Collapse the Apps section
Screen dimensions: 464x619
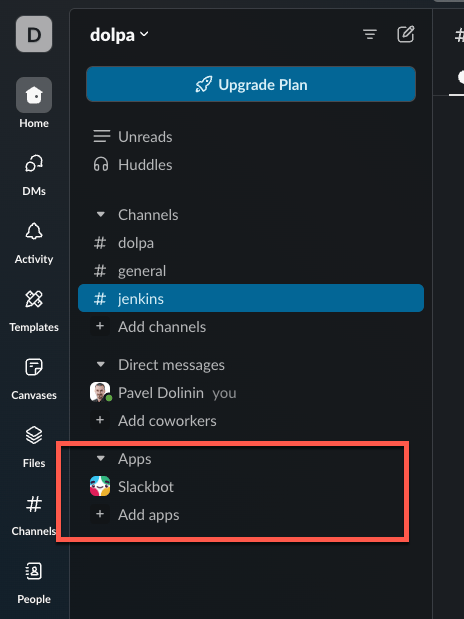(101, 458)
